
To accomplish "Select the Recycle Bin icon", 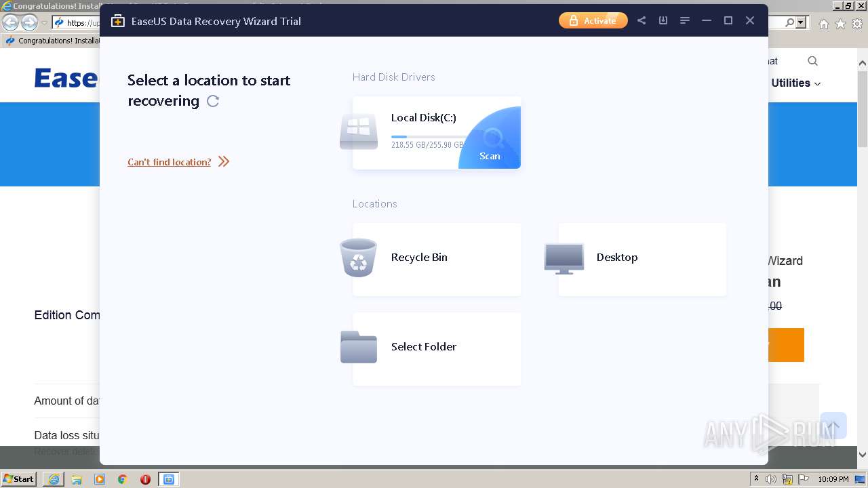I will point(358,258).
